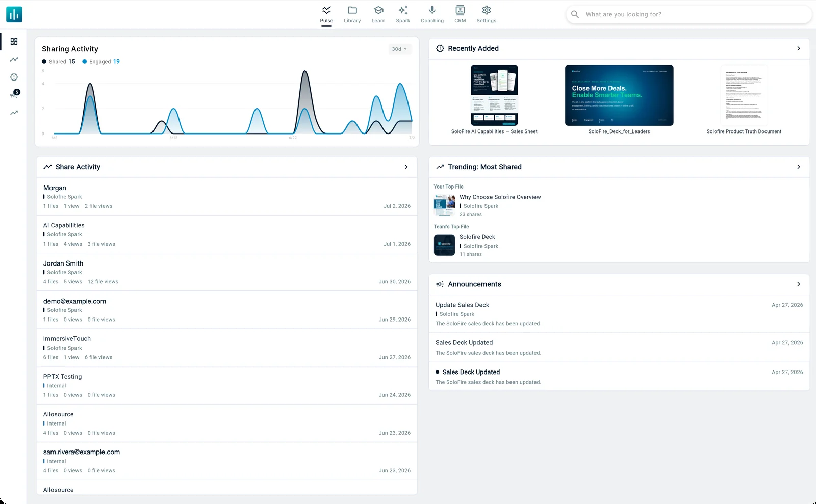
Task: Open the CRM tab
Action: [460, 15]
